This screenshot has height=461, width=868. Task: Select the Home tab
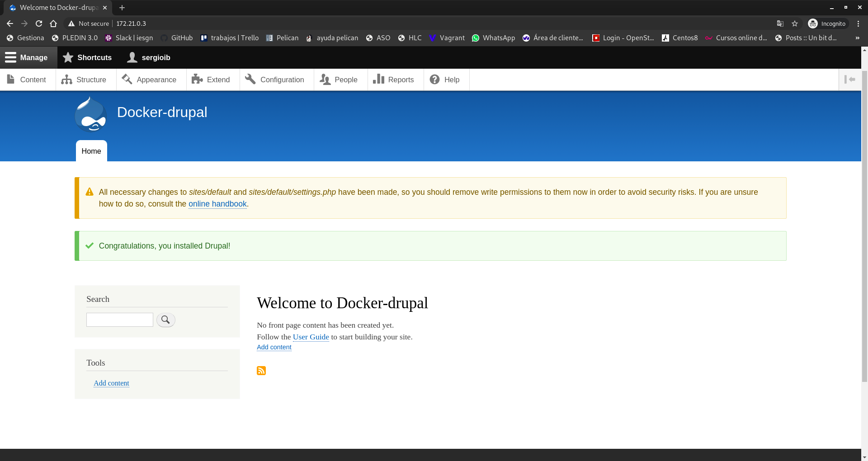pos(91,151)
